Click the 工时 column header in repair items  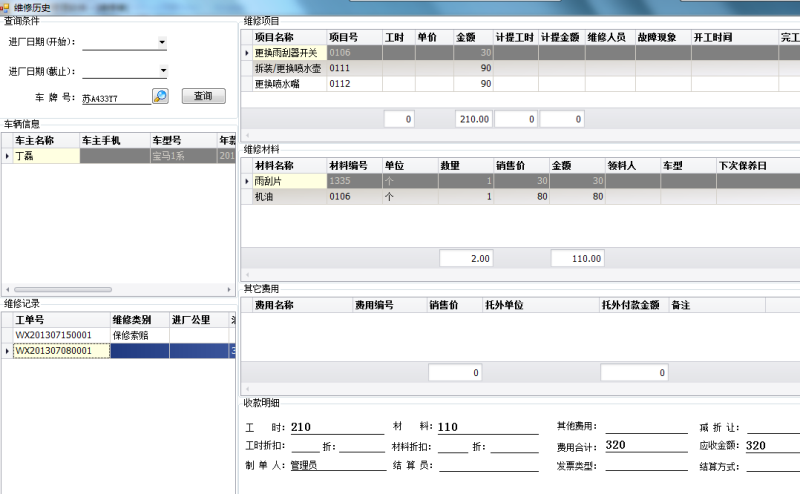(399, 37)
